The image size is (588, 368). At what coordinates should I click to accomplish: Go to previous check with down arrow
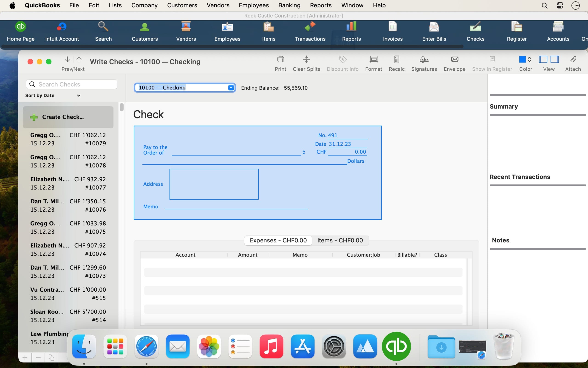coord(67,59)
